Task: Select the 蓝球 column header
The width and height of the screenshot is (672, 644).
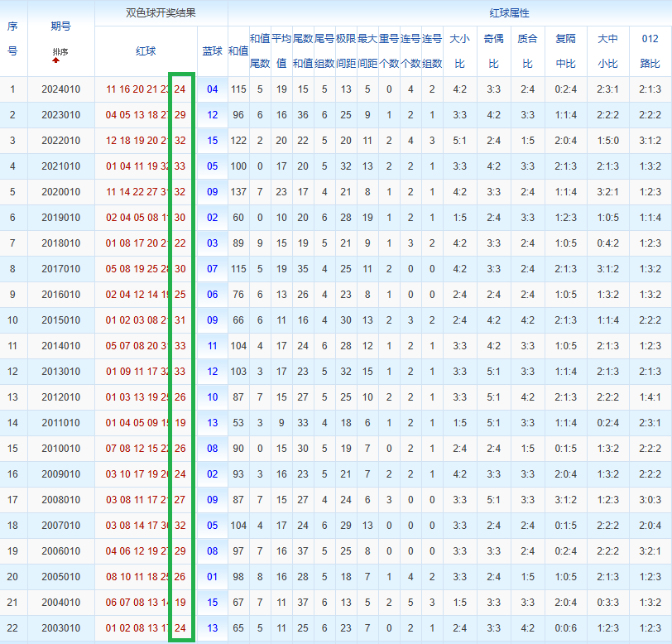Action: coord(213,51)
